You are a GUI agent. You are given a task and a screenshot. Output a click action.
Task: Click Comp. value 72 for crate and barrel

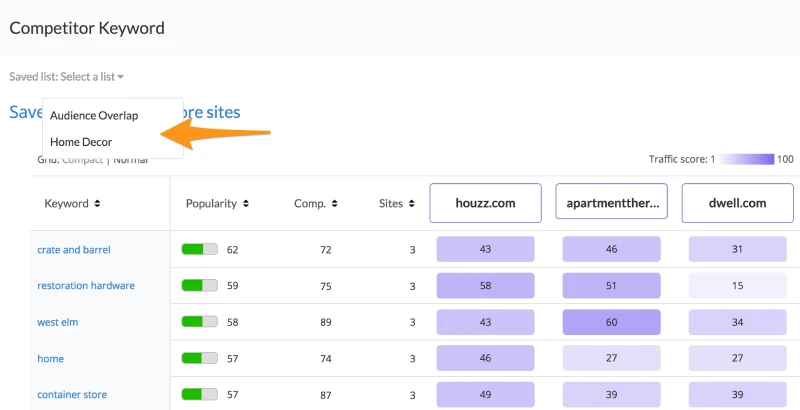point(326,250)
